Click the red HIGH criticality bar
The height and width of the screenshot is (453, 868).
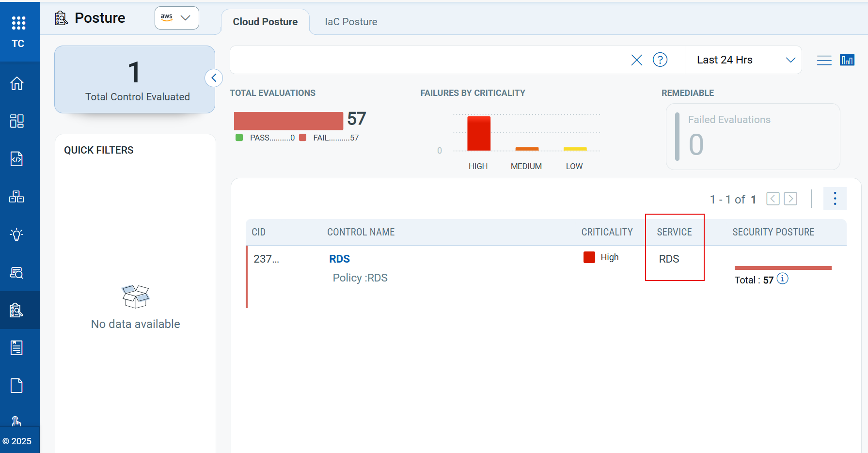(478, 133)
